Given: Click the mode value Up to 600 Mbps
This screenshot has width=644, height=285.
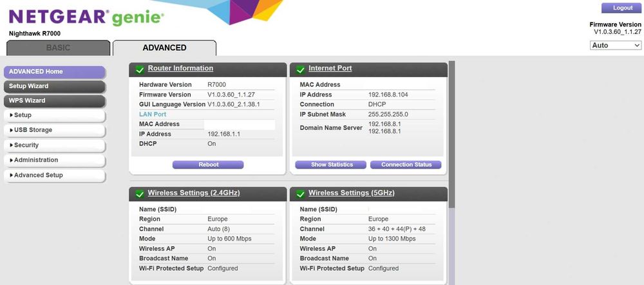Looking at the screenshot, I should pos(229,239).
